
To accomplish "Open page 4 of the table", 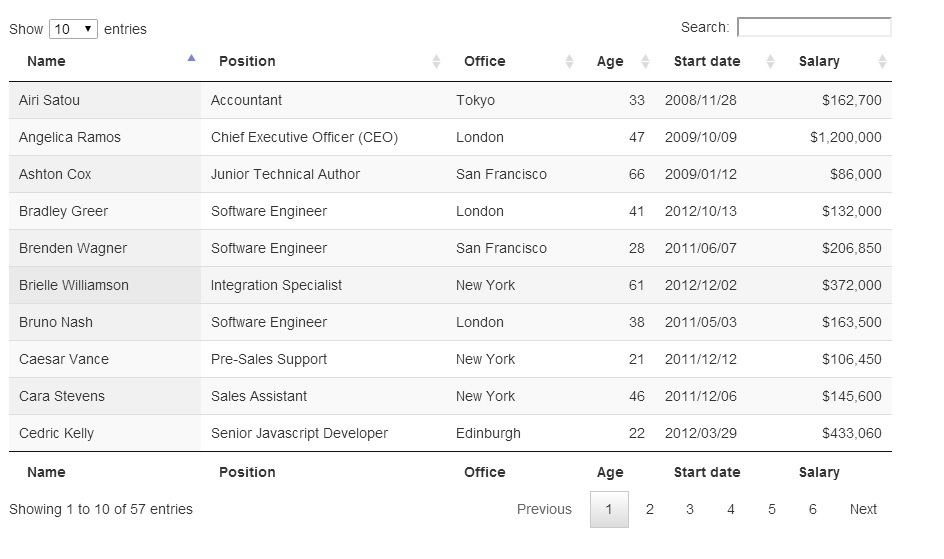I will (x=731, y=509).
